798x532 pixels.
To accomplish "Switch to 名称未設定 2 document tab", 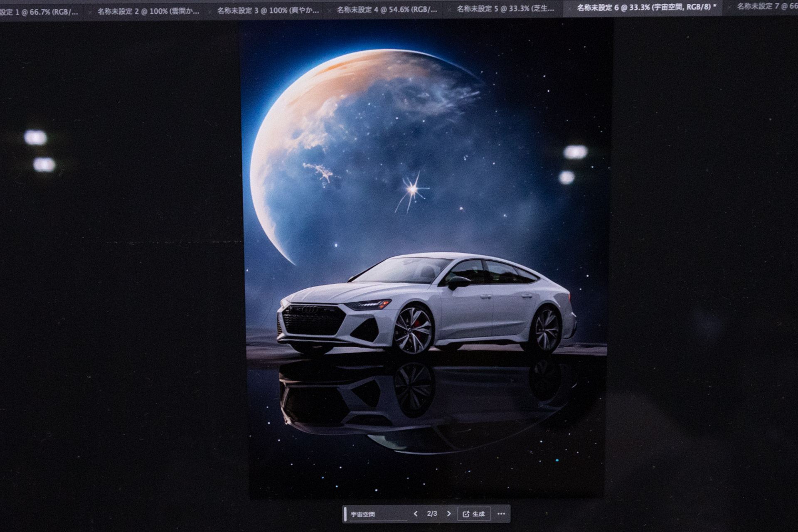I will click(148, 11).
